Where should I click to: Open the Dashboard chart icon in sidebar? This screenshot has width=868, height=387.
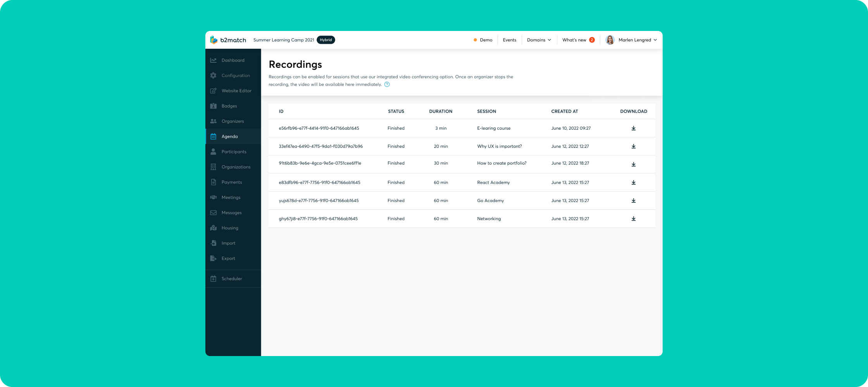coord(213,60)
